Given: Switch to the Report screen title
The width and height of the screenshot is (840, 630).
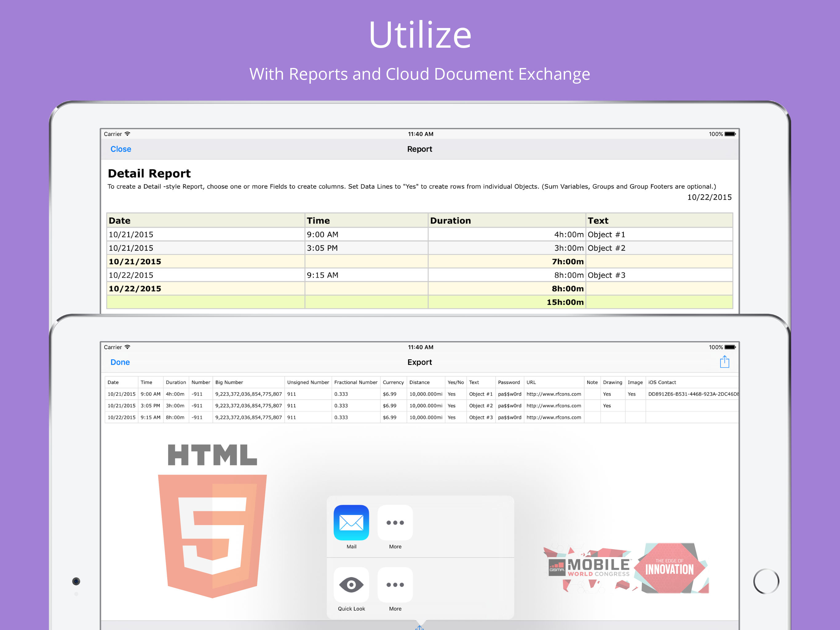Looking at the screenshot, I should 420,149.
